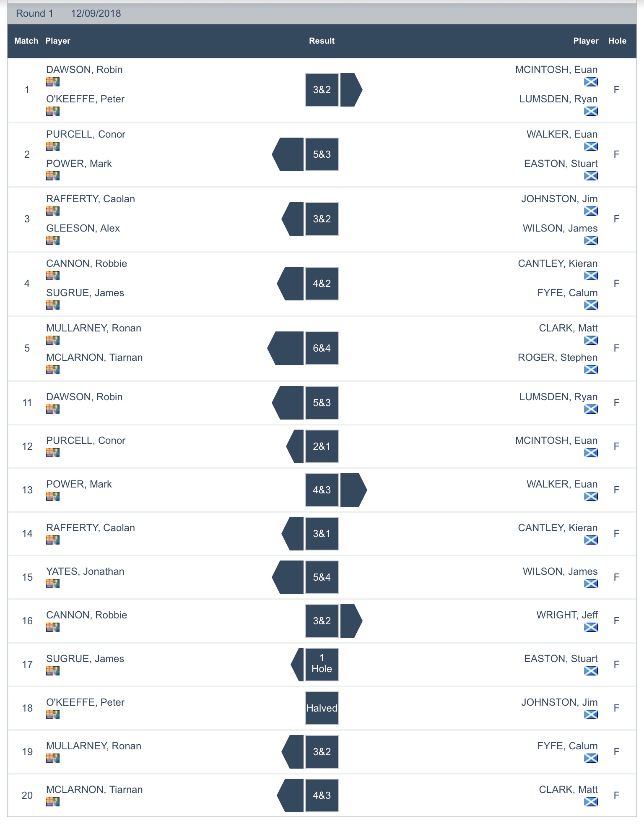644x824 pixels.
Task: Click Ireland flag under YATES, Jonathan
Action: 53,584
